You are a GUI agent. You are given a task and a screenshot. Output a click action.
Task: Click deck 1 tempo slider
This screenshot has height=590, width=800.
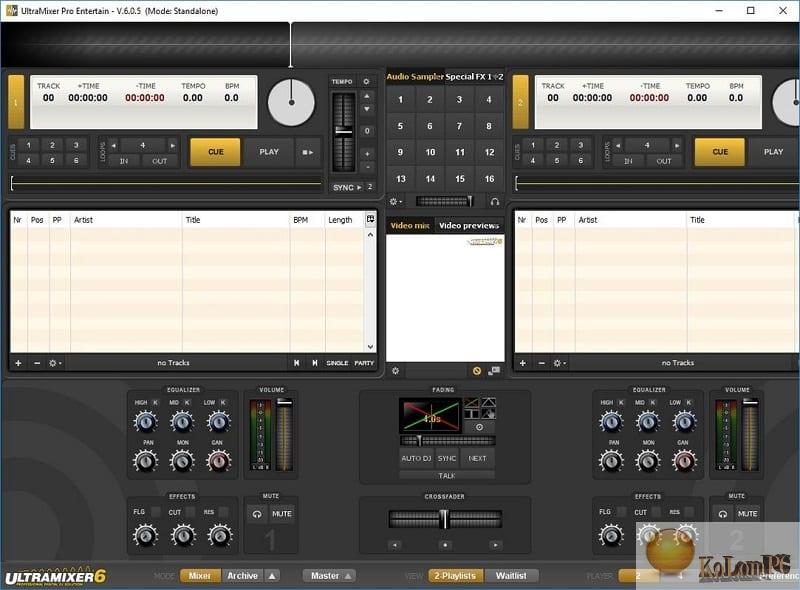coord(343,132)
